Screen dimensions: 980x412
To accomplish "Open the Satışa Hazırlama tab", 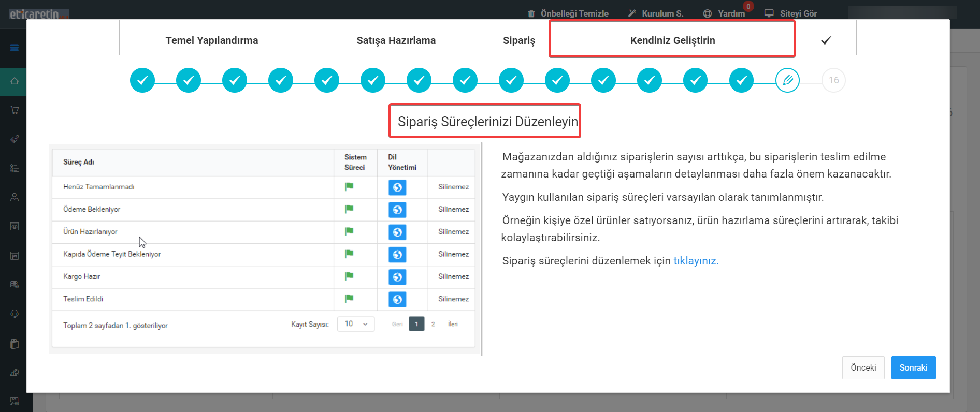I will tap(396, 40).
